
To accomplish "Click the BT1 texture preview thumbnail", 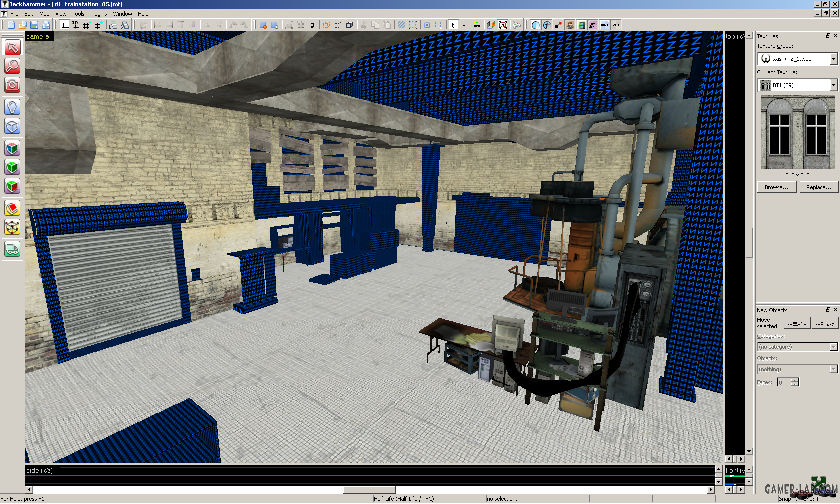I will (x=798, y=132).
